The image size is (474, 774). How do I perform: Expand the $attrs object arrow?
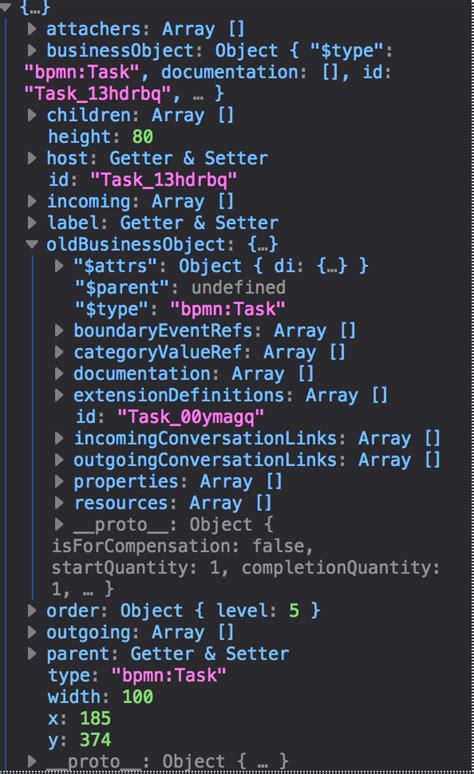(x=59, y=266)
